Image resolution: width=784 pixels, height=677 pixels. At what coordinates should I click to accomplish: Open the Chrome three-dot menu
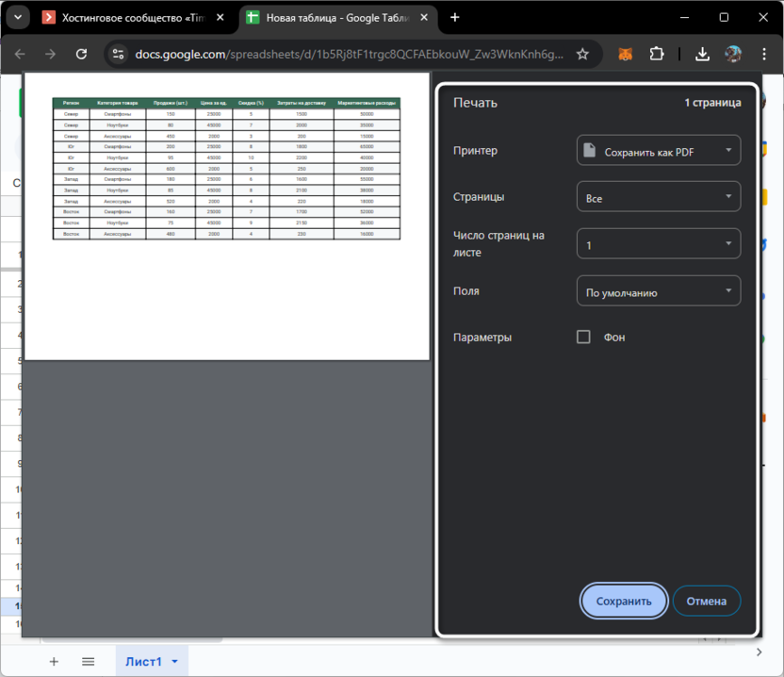pyautogui.click(x=764, y=54)
